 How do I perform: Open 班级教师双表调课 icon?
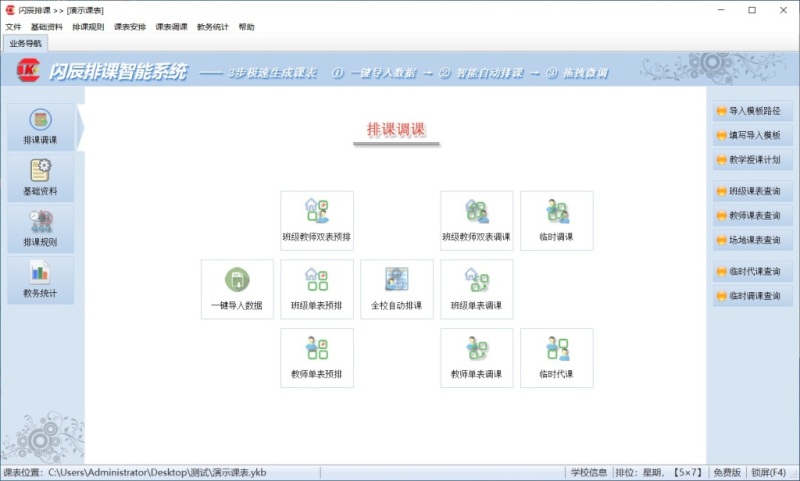[x=477, y=220]
